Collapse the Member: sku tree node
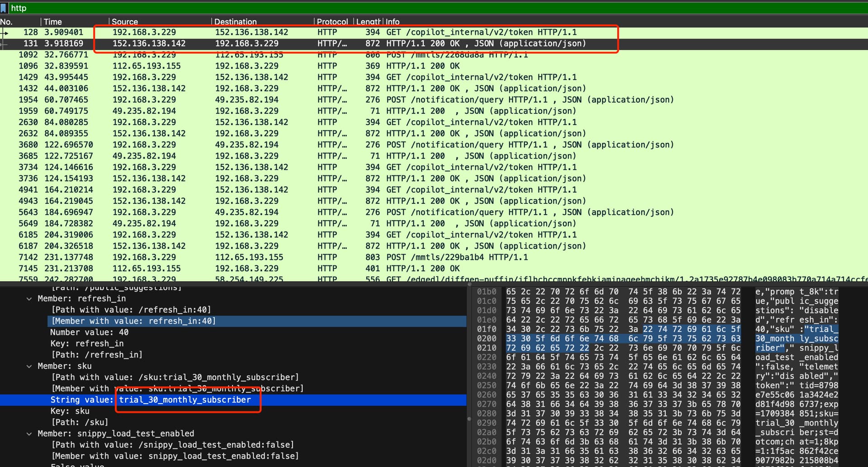This screenshot has height=467, width=868. pos(29,366)
